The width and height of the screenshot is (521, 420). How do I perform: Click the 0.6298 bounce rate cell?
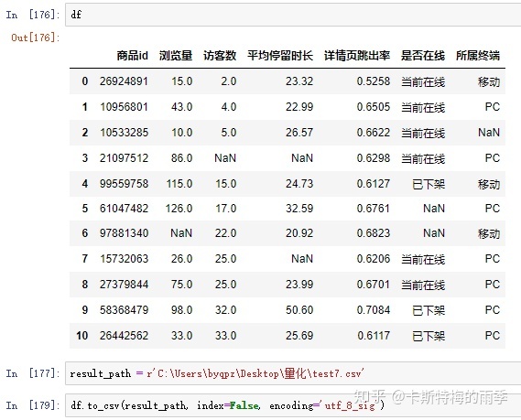pyautogui.click(x=374, y=158)
